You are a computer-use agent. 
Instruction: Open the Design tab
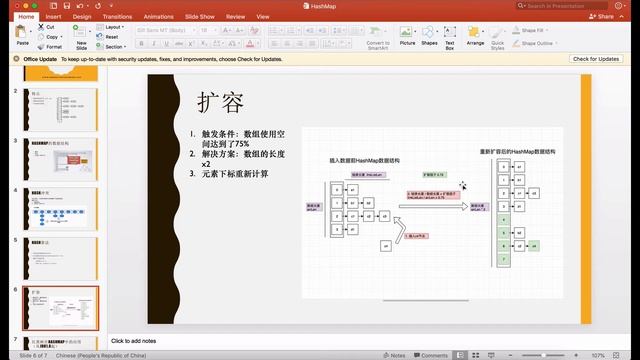(x=82, y=17)
